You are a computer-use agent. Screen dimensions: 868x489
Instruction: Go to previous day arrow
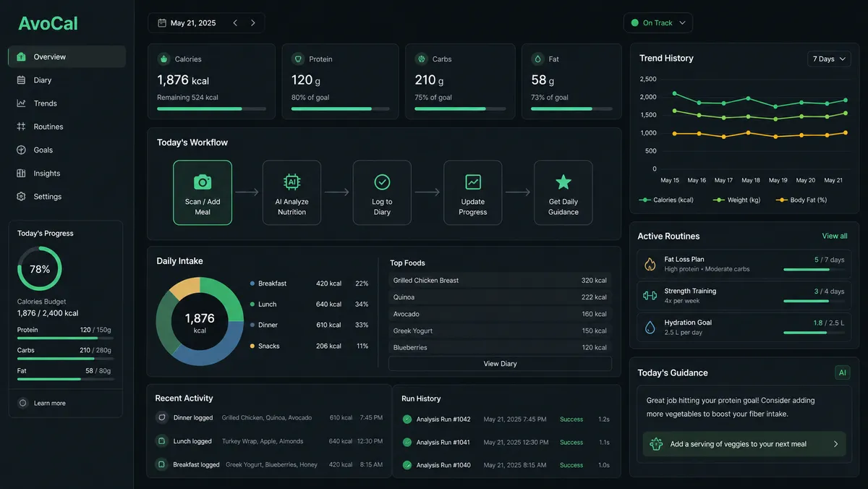(x=235, y=23)
